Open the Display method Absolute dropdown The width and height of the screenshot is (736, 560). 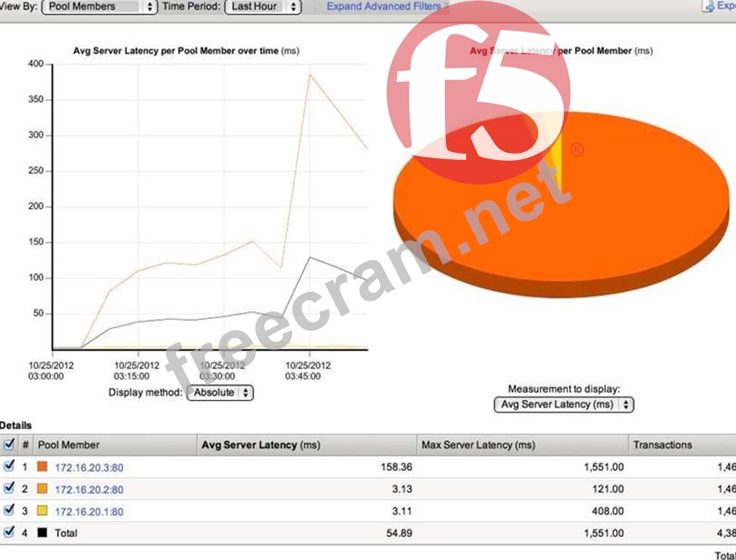click(220, 392)
